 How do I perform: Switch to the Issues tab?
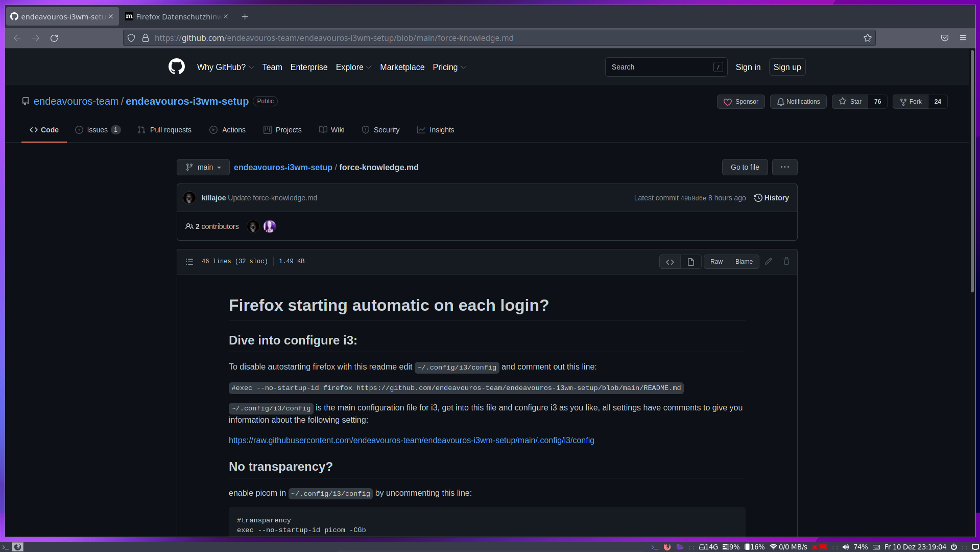coord(98,130)
